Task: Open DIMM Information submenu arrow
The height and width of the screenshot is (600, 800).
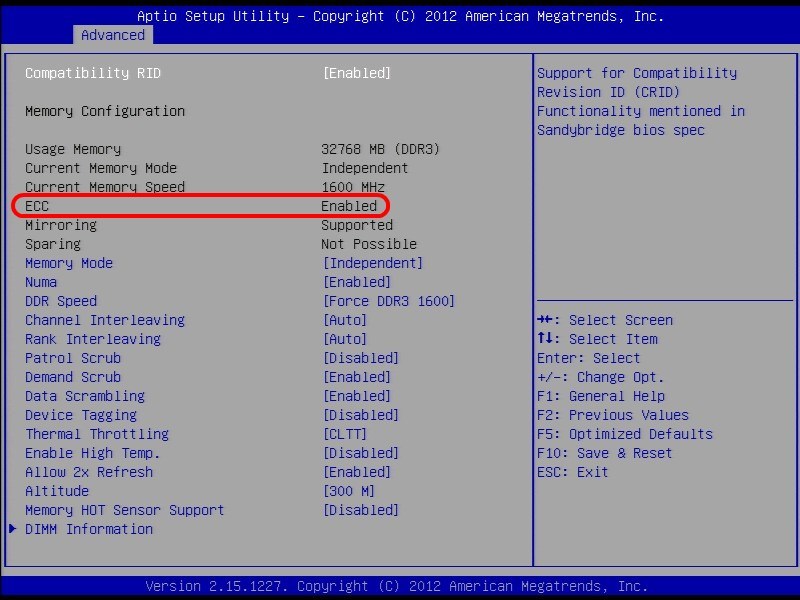Action: click(13, 529)
